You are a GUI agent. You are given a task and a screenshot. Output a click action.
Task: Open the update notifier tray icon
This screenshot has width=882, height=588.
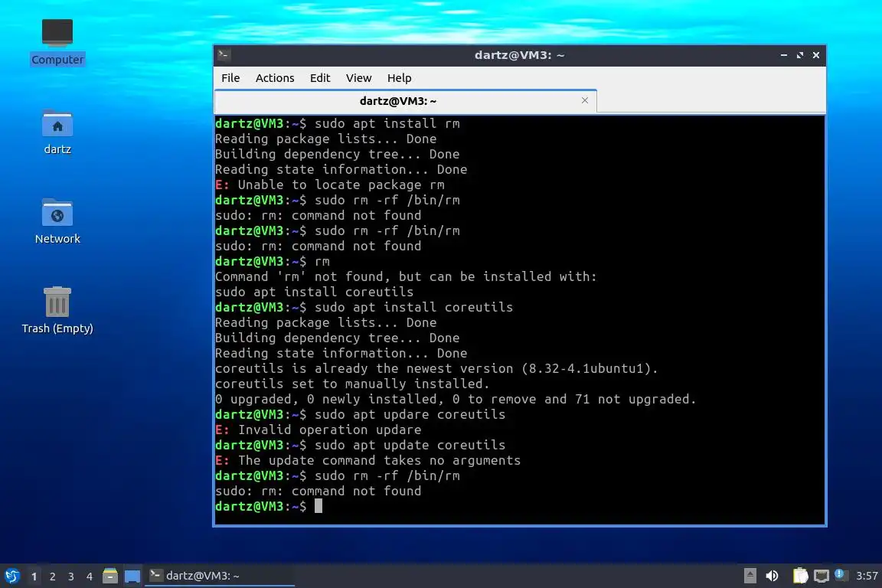click(839, 574)
